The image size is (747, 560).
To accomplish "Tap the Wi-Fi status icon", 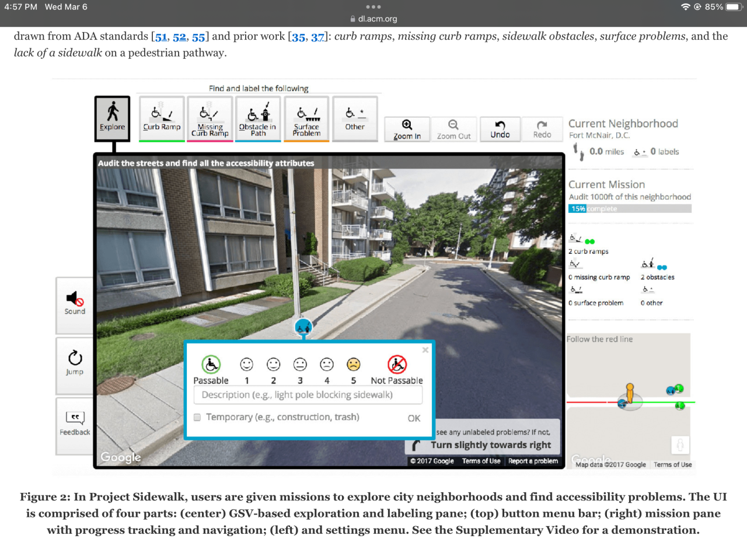I will [x=685, y=7].
